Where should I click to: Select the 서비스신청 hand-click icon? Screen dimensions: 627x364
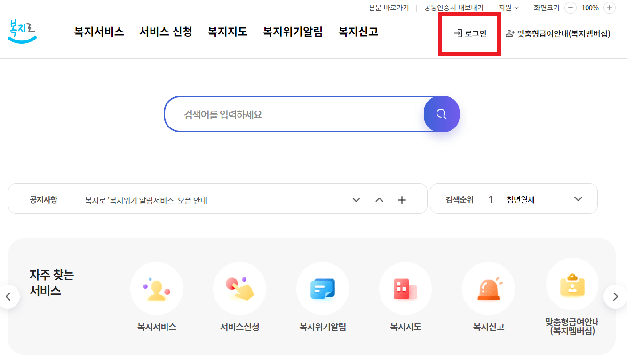click(x=239, y=288)
